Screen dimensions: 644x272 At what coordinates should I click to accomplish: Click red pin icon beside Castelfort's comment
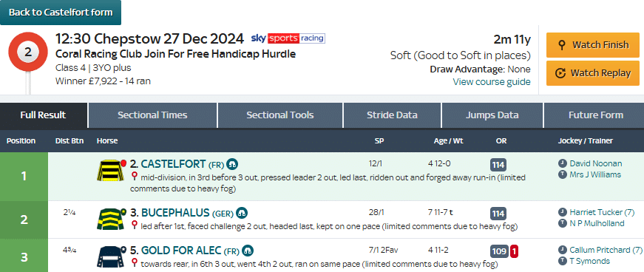134,177
